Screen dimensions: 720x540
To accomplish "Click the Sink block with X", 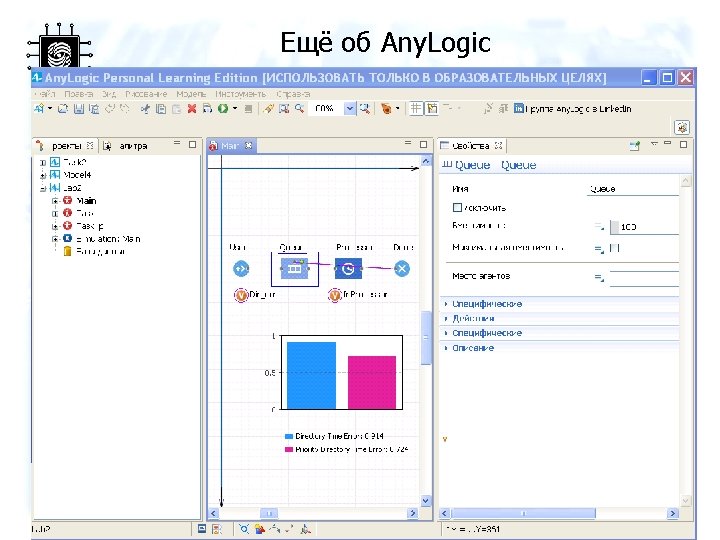I will pos(402,269).
